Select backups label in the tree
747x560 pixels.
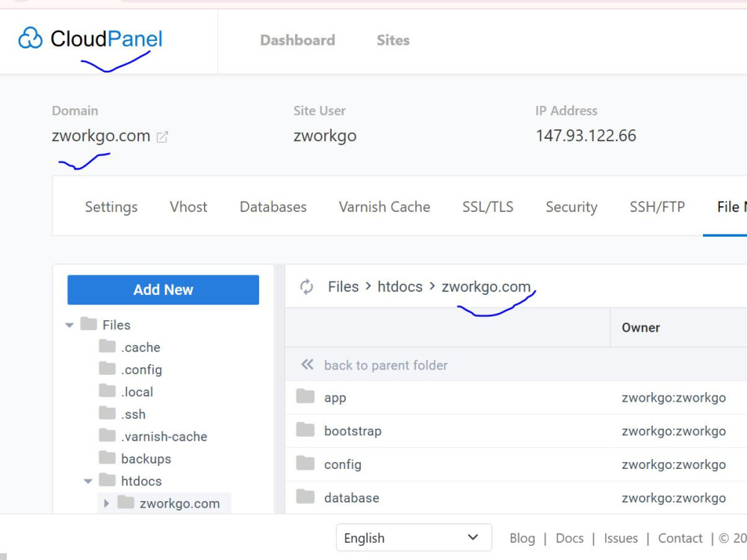tap(146, 458)
